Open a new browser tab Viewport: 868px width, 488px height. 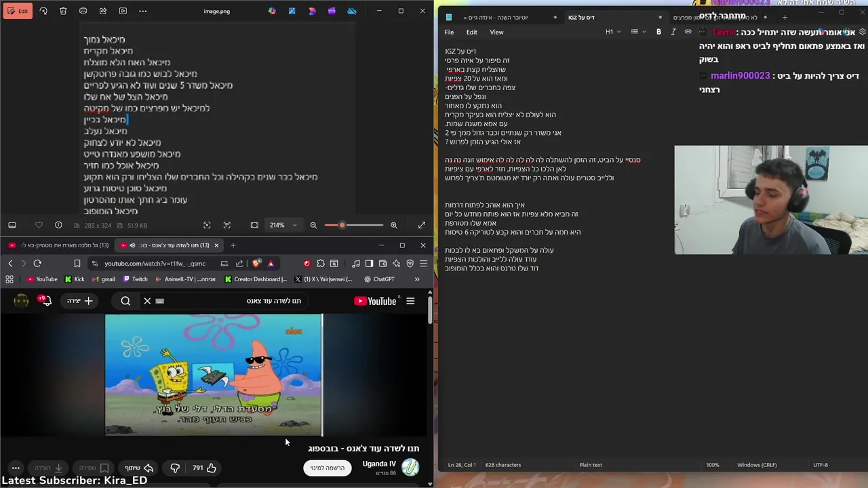point(233,245)
